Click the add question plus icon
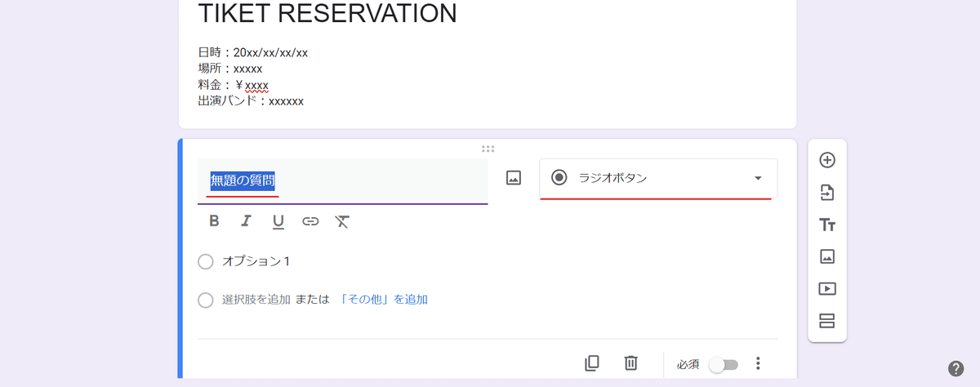Image resolution: width=980 pixels, height=387 pixels. click(x=827, y=160)
